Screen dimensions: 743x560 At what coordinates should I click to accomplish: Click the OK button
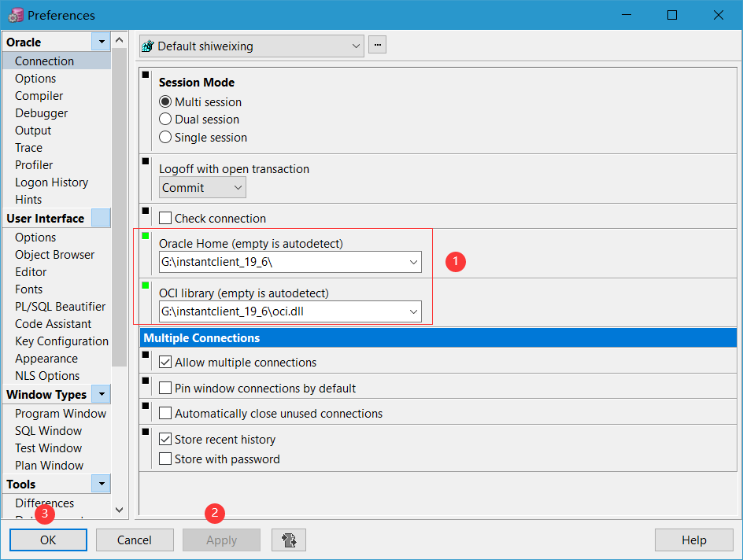[48, 540]
